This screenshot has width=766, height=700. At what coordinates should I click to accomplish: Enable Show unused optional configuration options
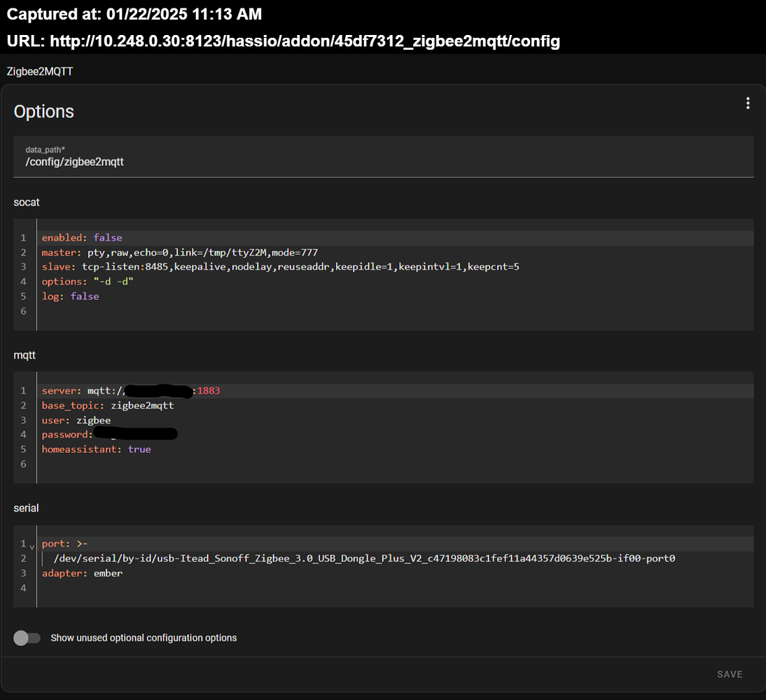(27, 638)
